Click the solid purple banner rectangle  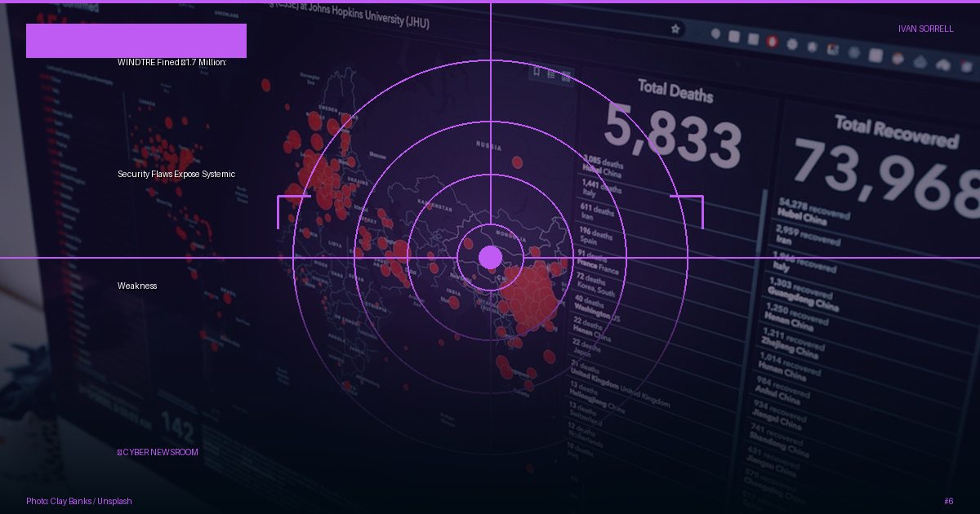(x=136, y=41)
